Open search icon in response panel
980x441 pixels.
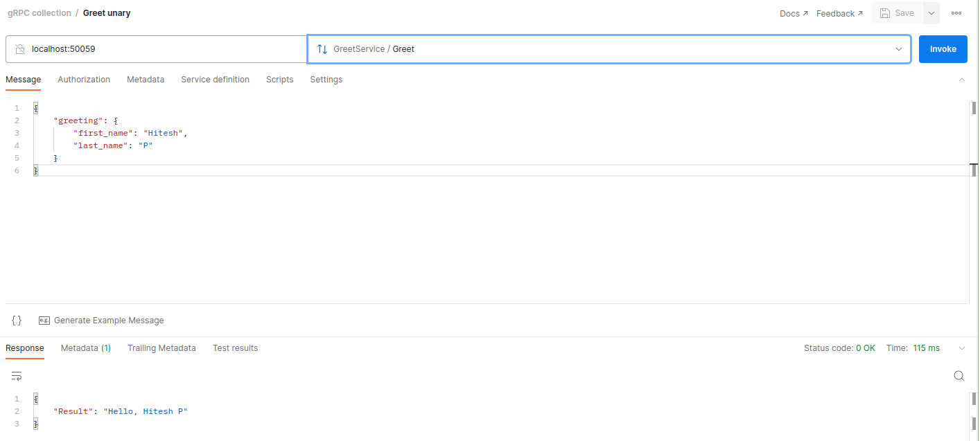pyautogui.click(x=959, y=376)
